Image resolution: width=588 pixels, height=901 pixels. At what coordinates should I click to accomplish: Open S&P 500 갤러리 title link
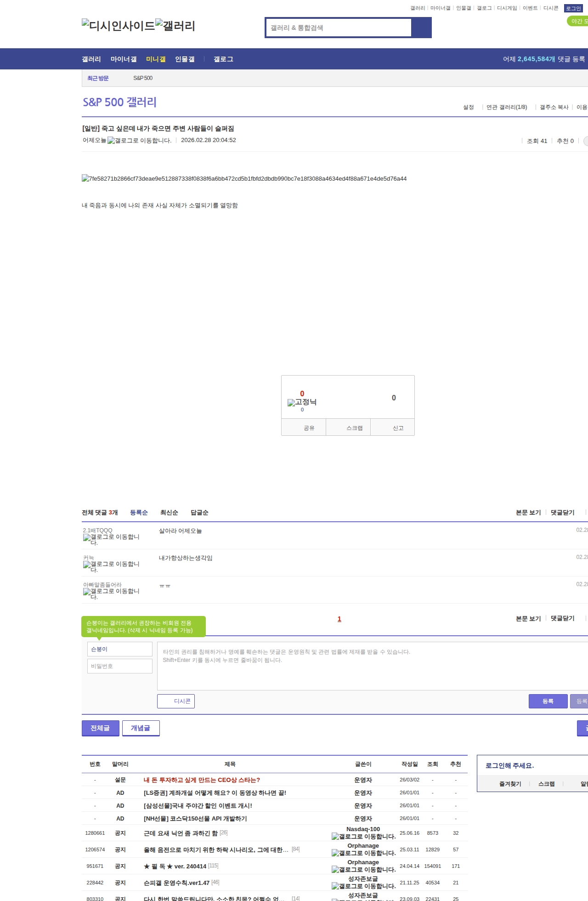click(119, 102)
